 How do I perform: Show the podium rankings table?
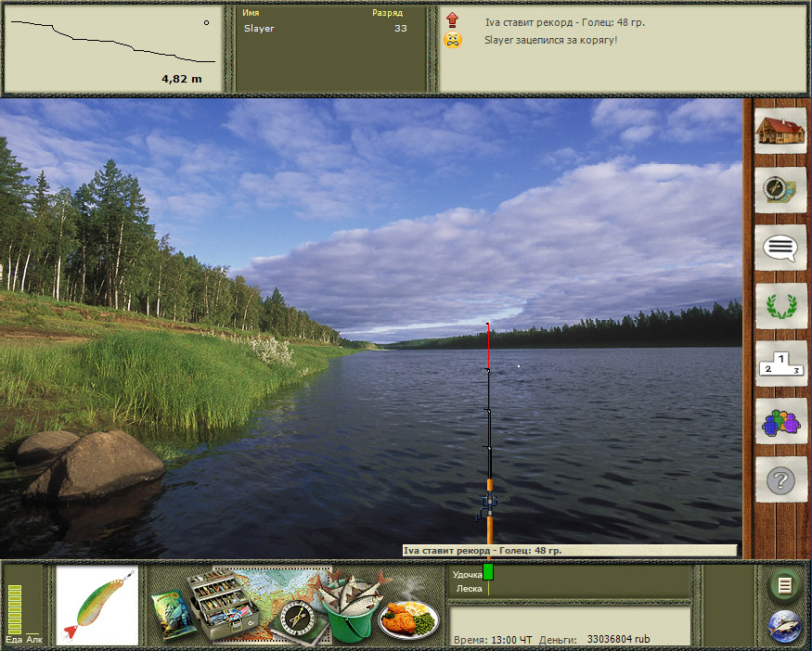click(780, 364)
